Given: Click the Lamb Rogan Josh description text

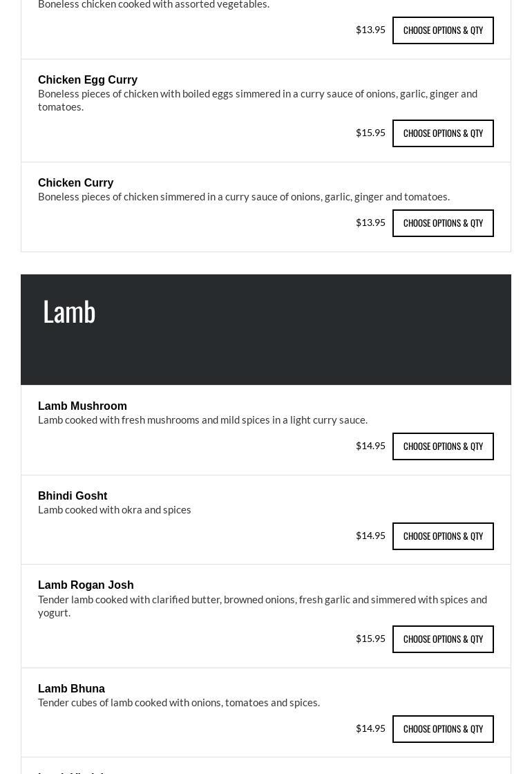Looking at the screenshot, I should (263, 606).
